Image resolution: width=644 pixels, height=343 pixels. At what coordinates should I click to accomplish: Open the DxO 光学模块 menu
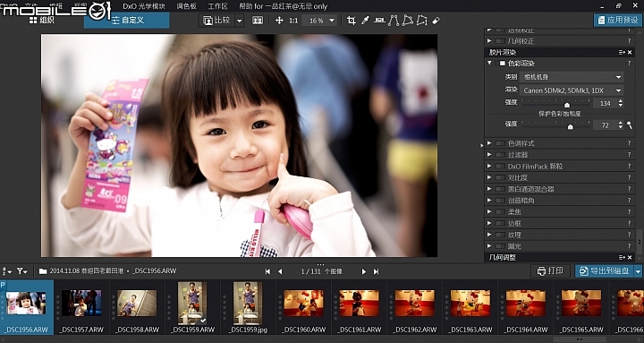144,6
